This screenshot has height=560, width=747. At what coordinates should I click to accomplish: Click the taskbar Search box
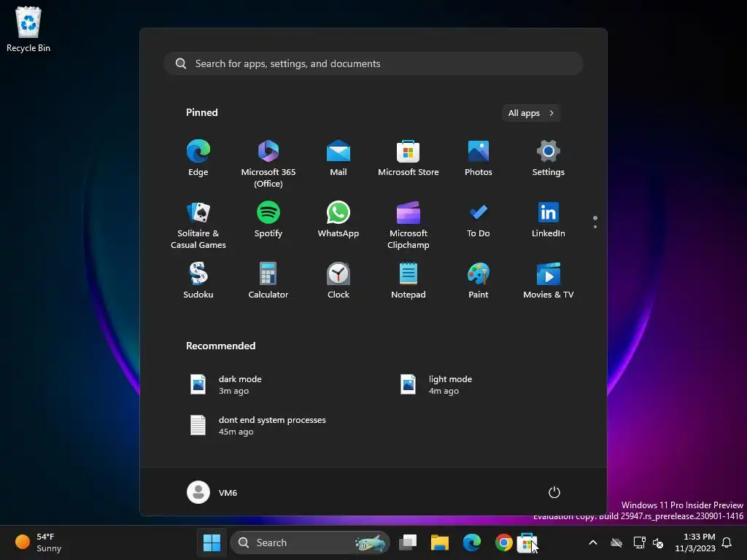click(309, 542)
